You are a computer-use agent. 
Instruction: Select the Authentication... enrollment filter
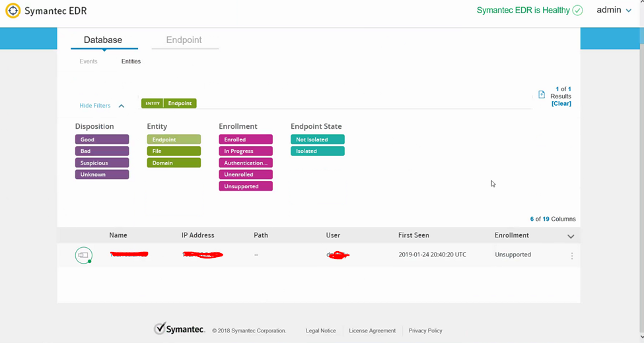click(246, 163)
